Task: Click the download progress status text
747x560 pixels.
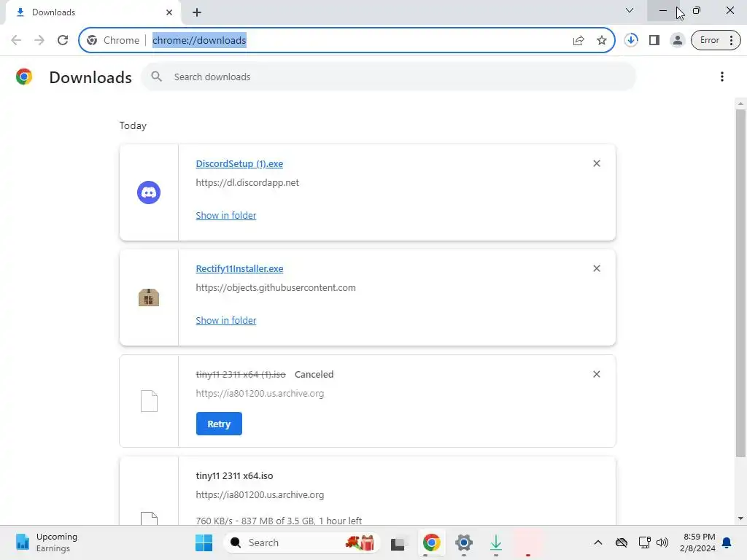Action: click(x=279, y=521)
